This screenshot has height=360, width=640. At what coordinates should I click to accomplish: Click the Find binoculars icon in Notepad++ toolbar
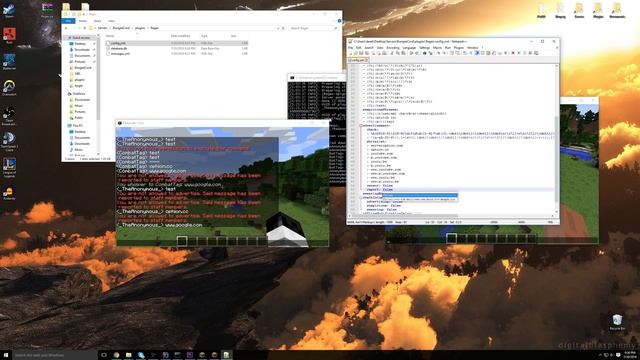click(424, 53)
